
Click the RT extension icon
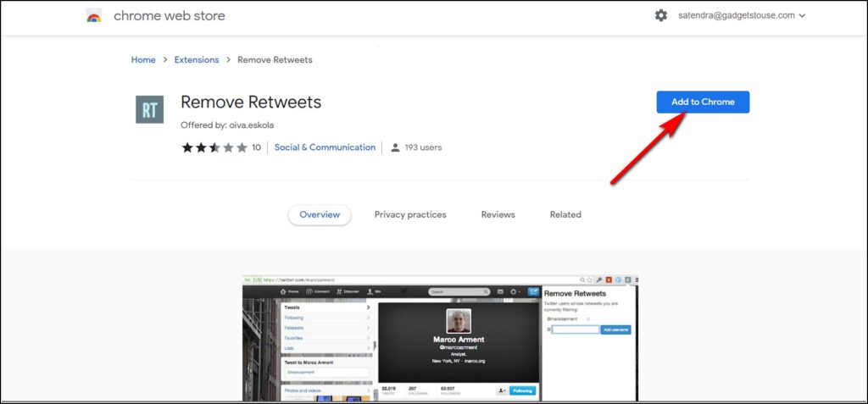click(x=149, y=109)
